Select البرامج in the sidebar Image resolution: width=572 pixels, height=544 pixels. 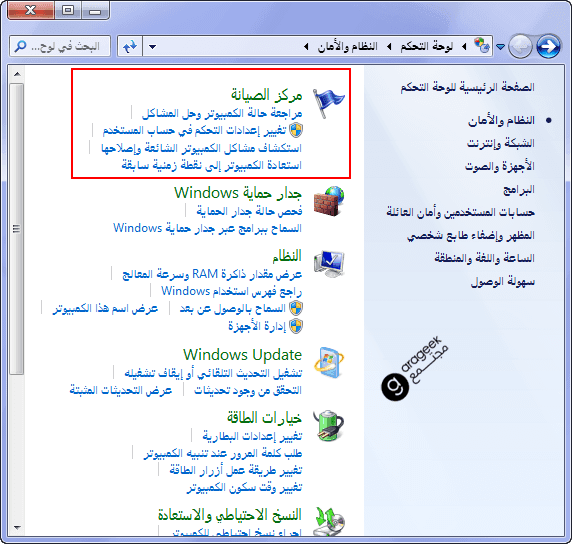click(x=519, y=190)
